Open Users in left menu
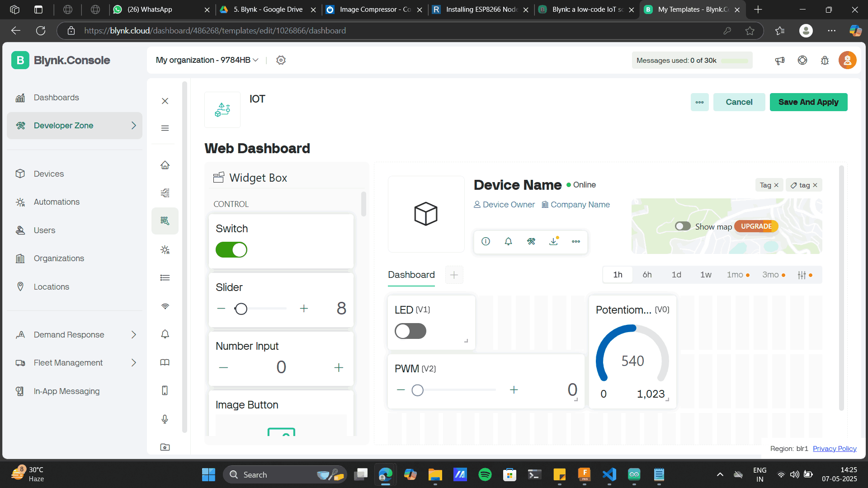 [75, 230]
